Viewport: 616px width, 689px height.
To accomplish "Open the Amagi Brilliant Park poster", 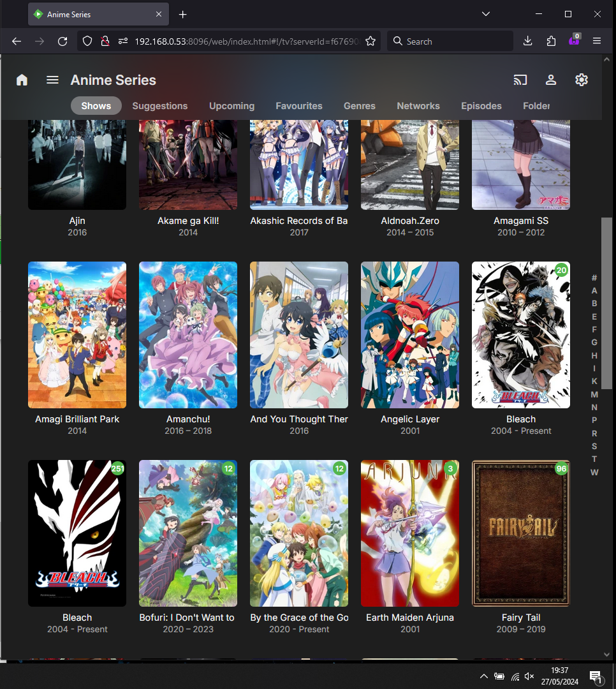I will (77, 335).
